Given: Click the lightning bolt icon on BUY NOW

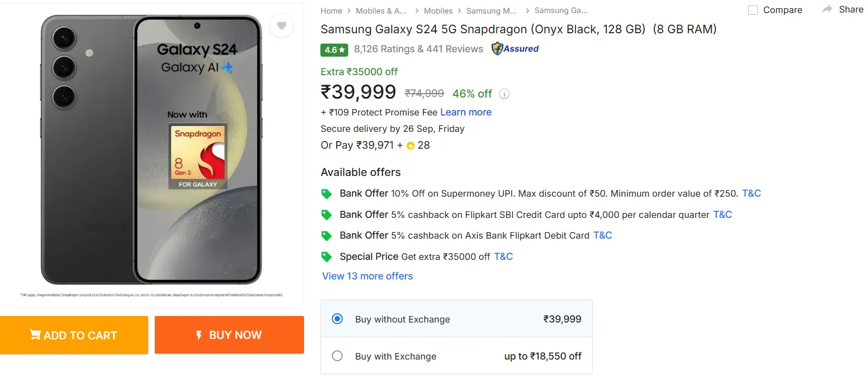Looking at the screenshot, I should pos(198,335).
